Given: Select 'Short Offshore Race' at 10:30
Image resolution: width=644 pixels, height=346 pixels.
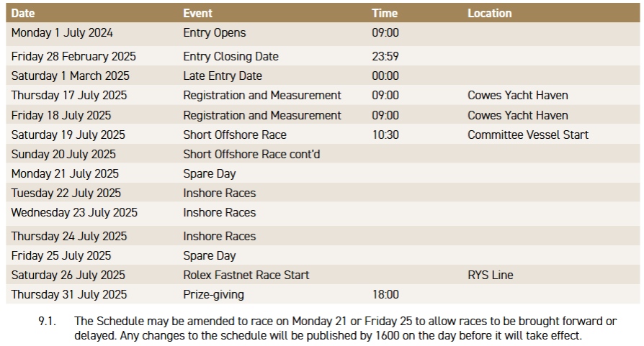Looking at the screenshot, I should click(234, 135).
